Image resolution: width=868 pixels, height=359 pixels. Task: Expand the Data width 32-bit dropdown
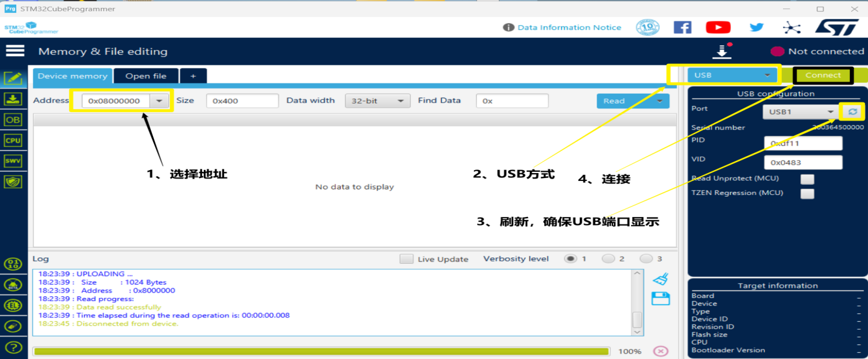(x=377, y=101)
